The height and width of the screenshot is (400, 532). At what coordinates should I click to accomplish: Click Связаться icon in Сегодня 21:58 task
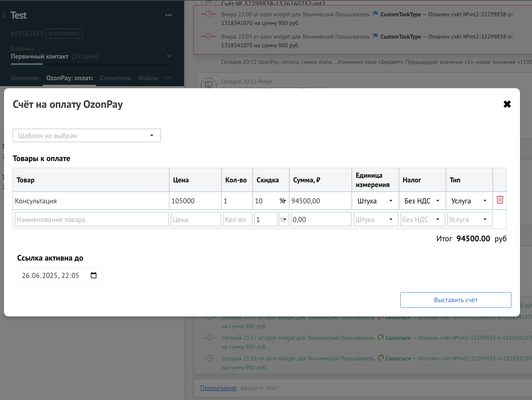tap(380, 358)
